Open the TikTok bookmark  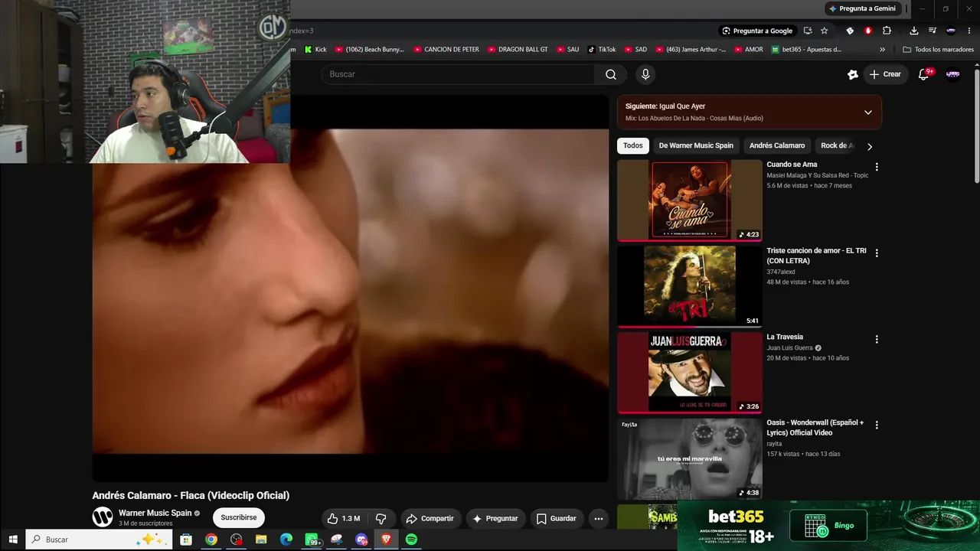[602, 50]
